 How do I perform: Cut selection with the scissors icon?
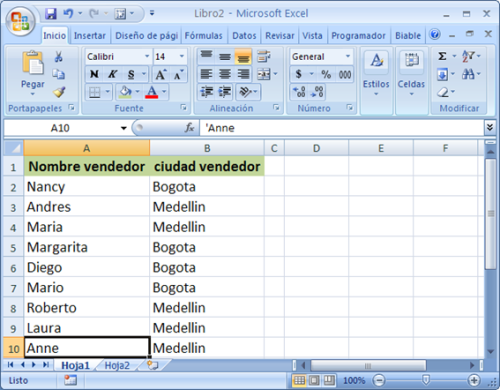pyautogui.click(x=59, y=57)
